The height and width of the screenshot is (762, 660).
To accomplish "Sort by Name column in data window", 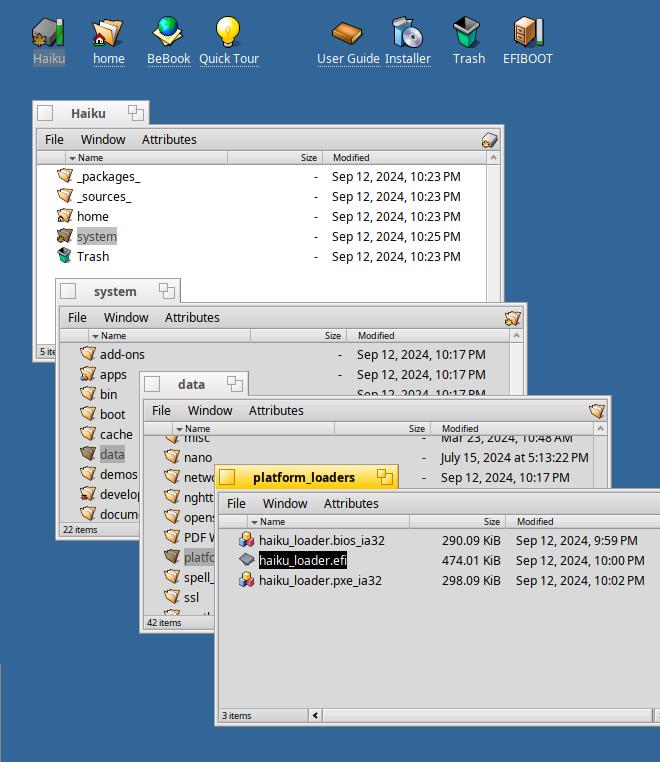I will [x=253, y=428].
